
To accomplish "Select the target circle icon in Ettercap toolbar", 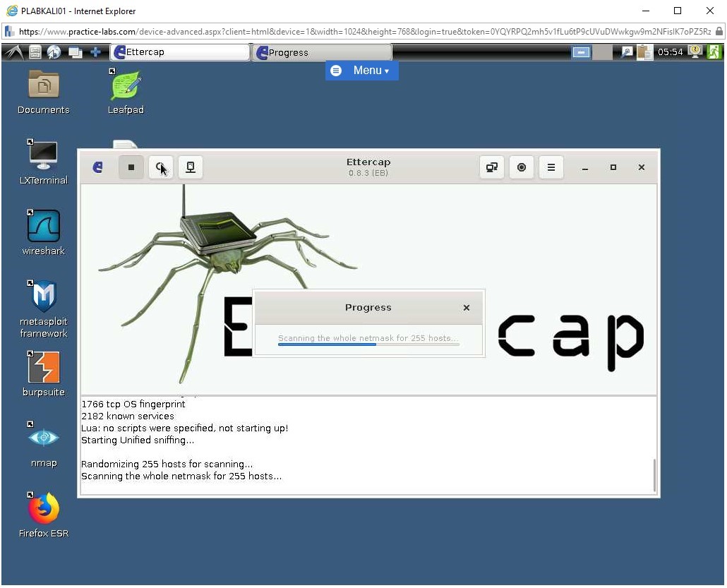I will point(522,167).
